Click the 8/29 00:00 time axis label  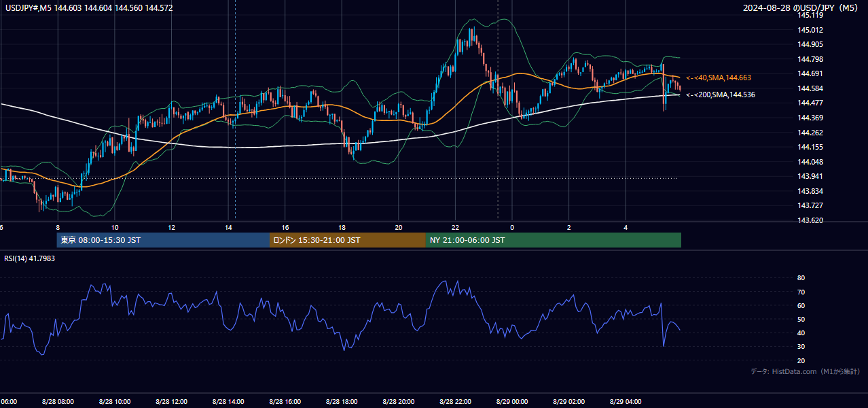tap(512, 402)
